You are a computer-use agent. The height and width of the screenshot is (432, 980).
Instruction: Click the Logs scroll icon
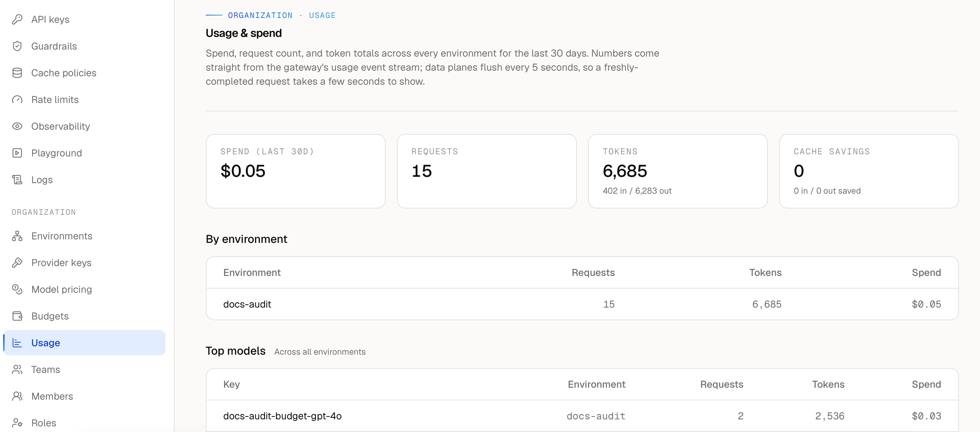(x=17, y=179)
